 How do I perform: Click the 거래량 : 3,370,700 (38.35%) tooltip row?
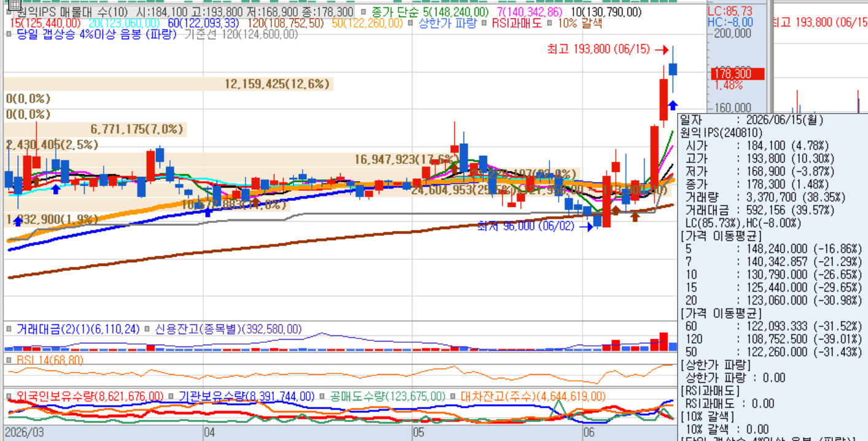tap(764, 197)
